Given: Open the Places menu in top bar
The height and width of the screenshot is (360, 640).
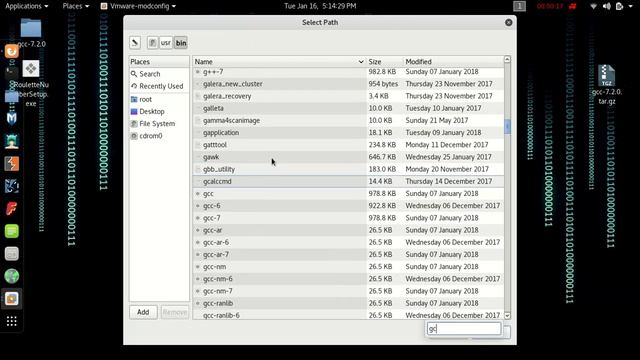Looking at the screenshot, I should [76, 6].
